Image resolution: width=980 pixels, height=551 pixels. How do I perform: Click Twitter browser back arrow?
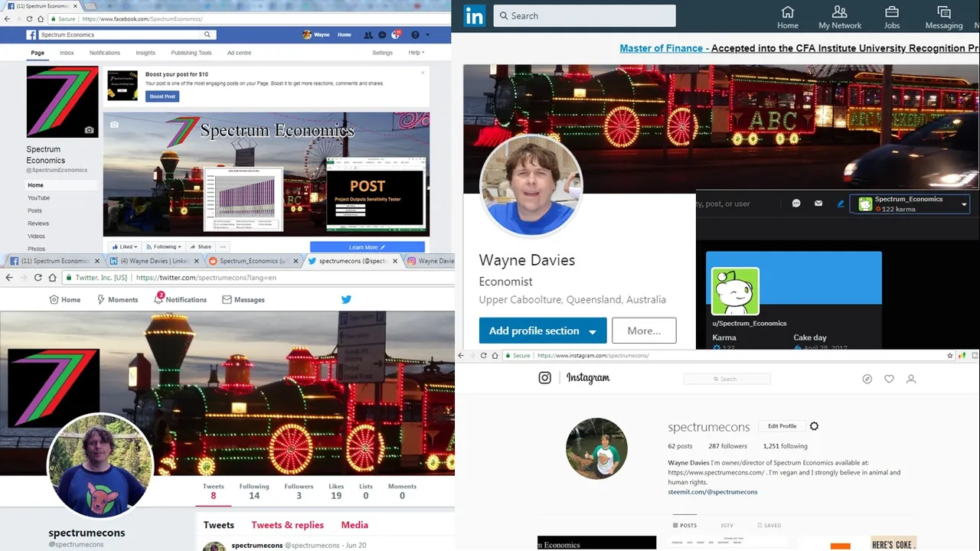(x=9, y=278)
